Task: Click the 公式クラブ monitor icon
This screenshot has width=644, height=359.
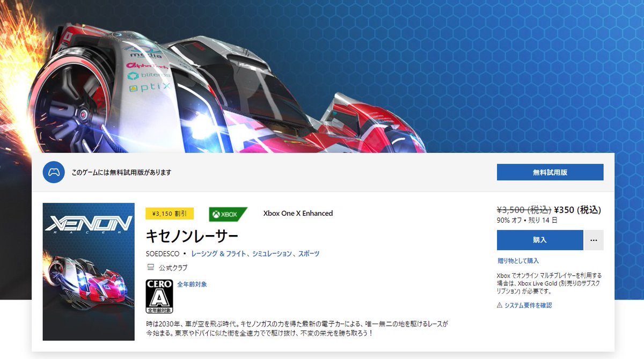Action: point(150,267)
